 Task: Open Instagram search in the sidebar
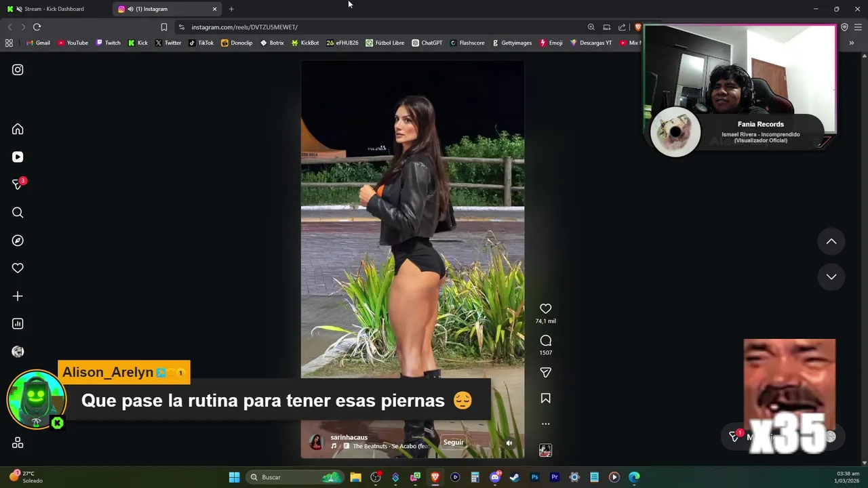18,213
